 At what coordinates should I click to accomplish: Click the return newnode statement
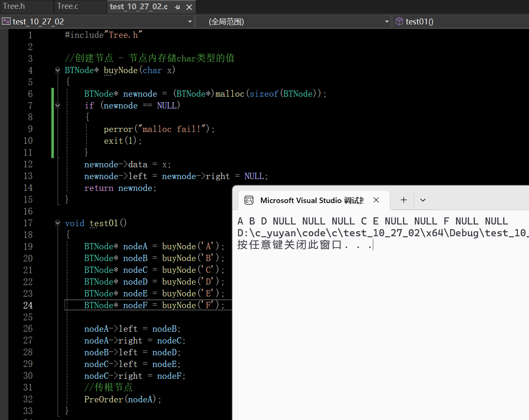120,188
